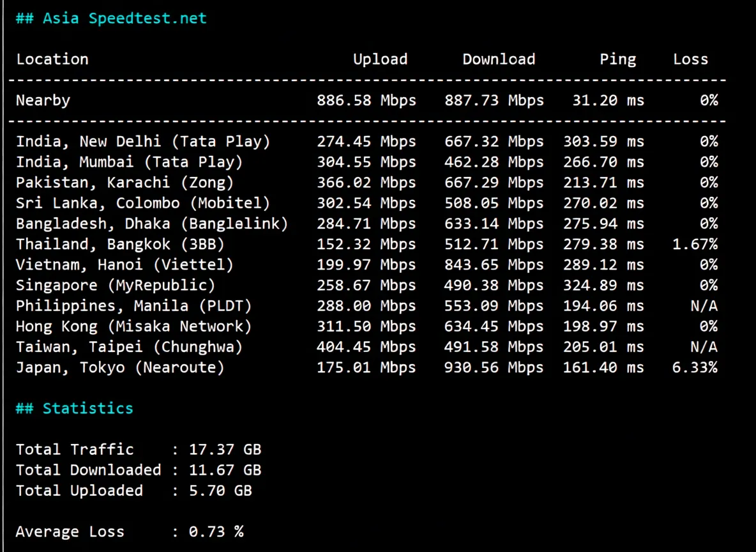Click Pakistan, Karachi (Zong) location text
The width and height of the screenshot is (756, 552).
[124, 182]
